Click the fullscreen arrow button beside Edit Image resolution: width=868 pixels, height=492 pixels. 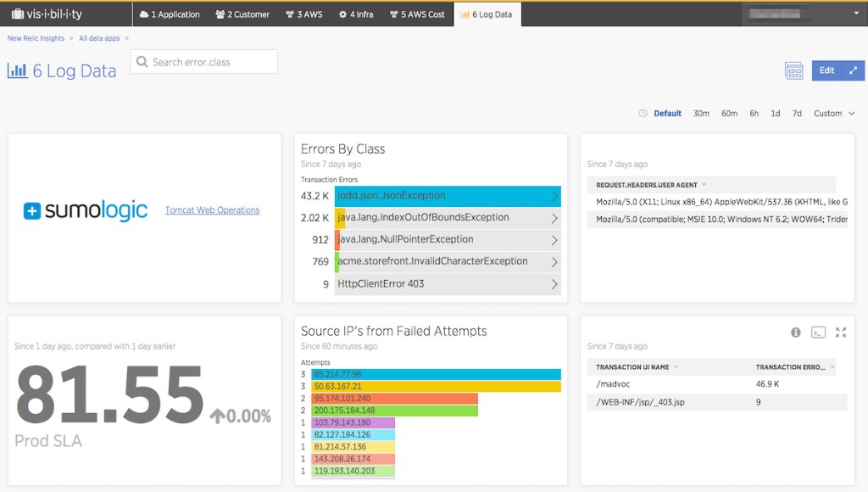pyautogui.click(x=853, y=70)
